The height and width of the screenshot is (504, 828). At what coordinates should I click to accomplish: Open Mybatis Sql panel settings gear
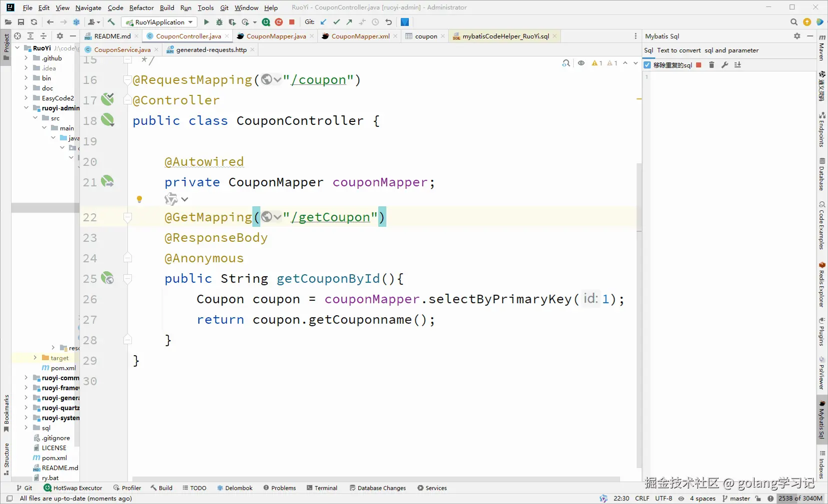pyautogui.click(x=797, y=36)
